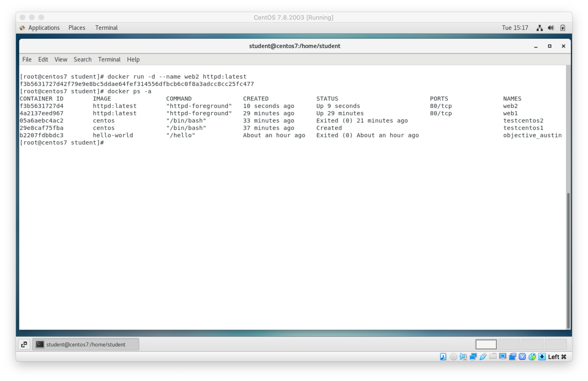Click the student@centos7 taskbar window button
Image resolution: width=588 pixels, height=381 pixels.
coord(86,344)
